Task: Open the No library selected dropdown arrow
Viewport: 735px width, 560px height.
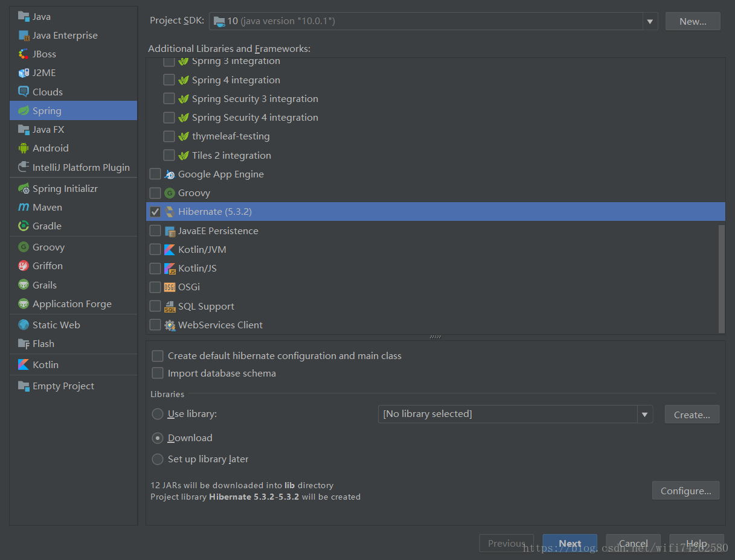Action: 645,414
